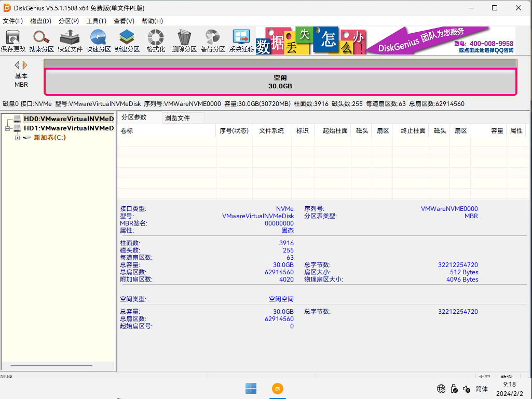Switch to the 浏览文件 tab
Image resolution: width=532 pixels, height=399 pixels.
(x=178, y=118)
